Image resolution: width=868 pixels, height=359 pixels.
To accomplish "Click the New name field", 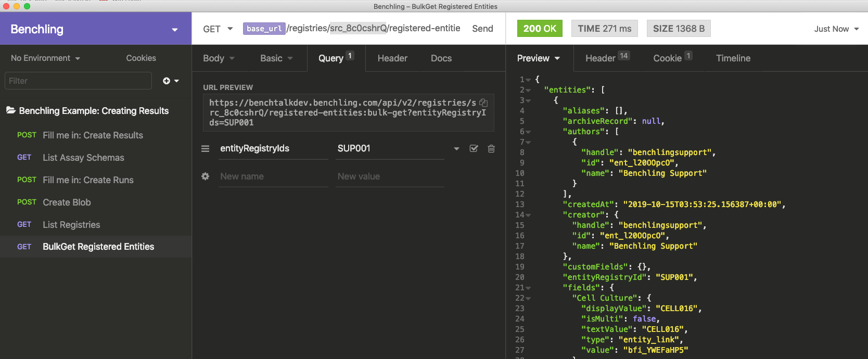I will [273, 176].
